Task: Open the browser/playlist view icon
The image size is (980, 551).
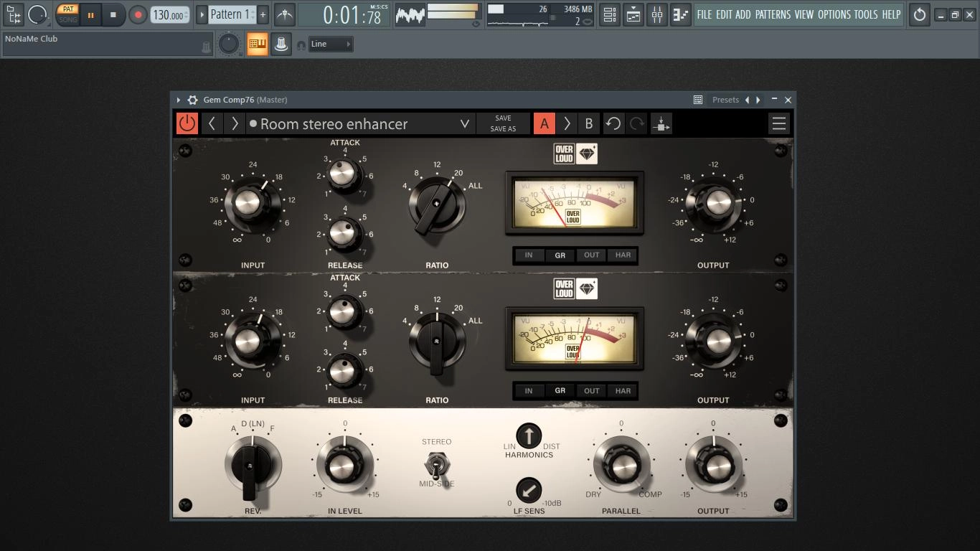Action: (14, 14)
